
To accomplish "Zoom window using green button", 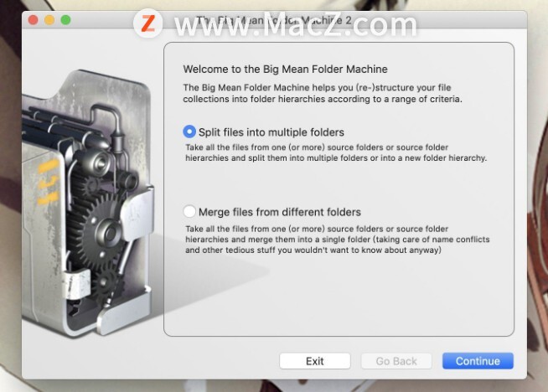I will [65, 20].
